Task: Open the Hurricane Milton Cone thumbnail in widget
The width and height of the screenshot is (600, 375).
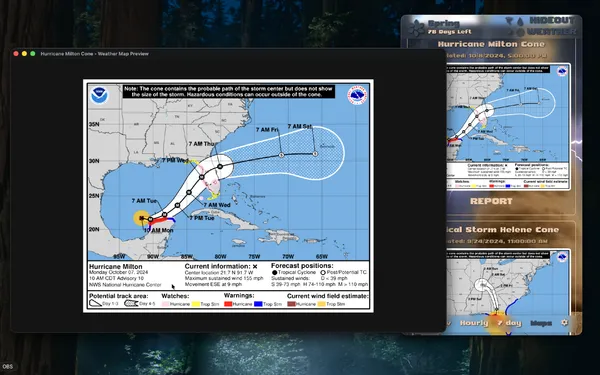Action: [x=509, y=126]
